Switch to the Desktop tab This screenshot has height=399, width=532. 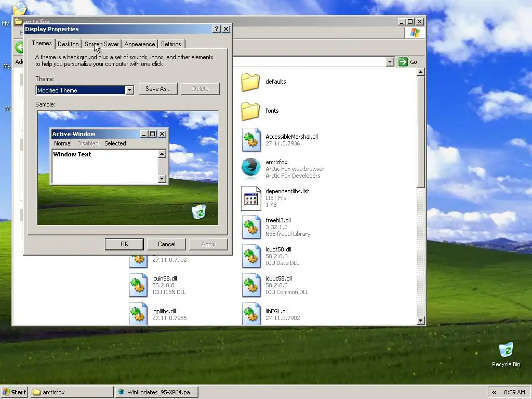pyautogui.click(x=68, y=44)
